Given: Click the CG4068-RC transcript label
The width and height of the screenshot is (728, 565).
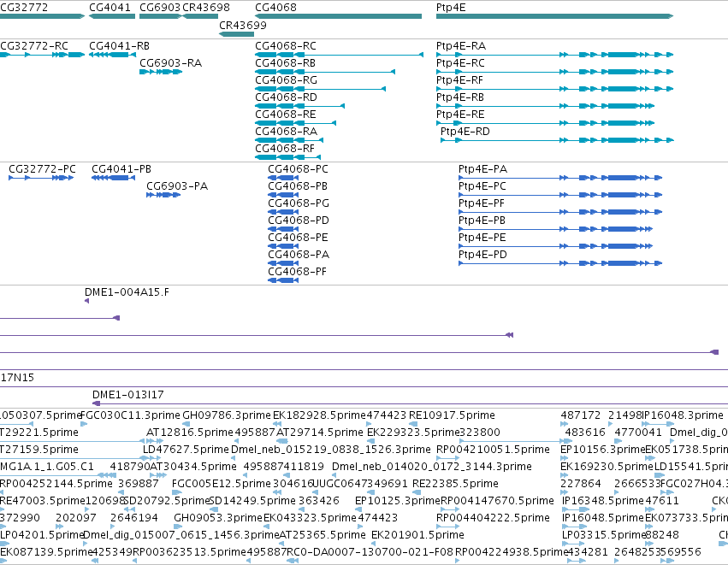Looking at the screenshot, I should tap(286, 46).
